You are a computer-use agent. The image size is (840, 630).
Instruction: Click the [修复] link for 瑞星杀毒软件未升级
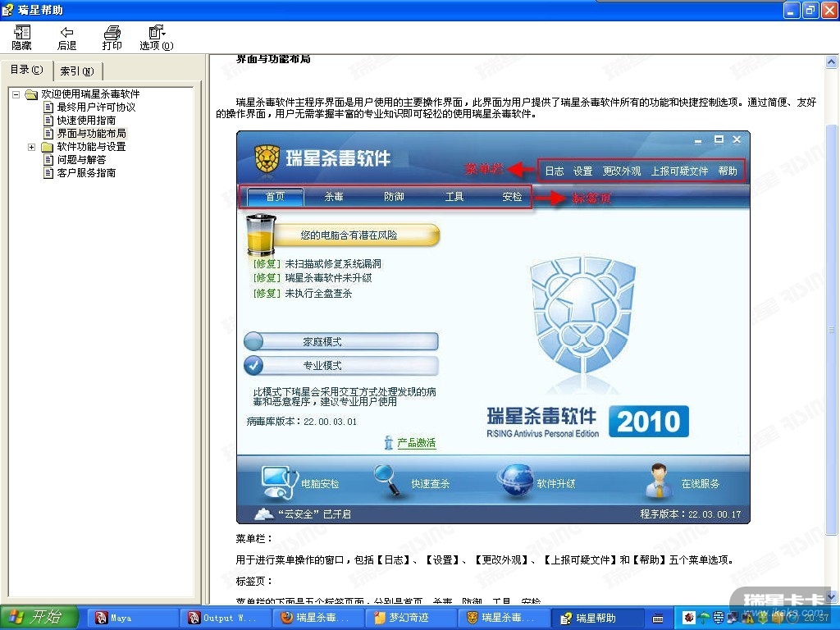point(267,278)
